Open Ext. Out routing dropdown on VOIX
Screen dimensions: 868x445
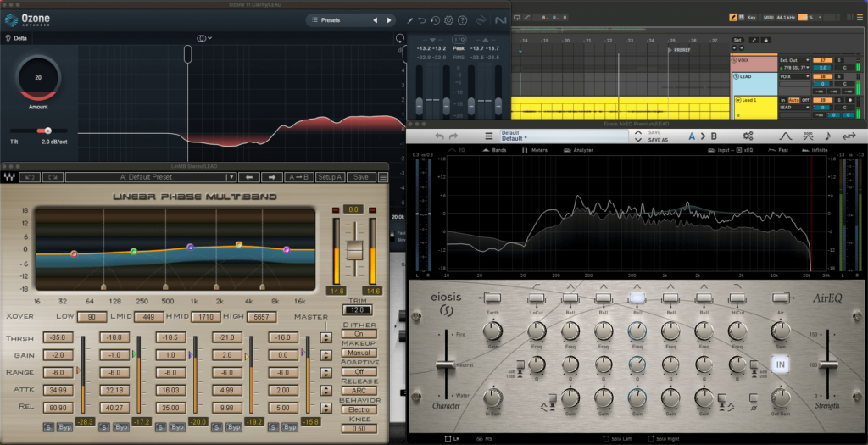pyautogui.click(x=794, y=60)
